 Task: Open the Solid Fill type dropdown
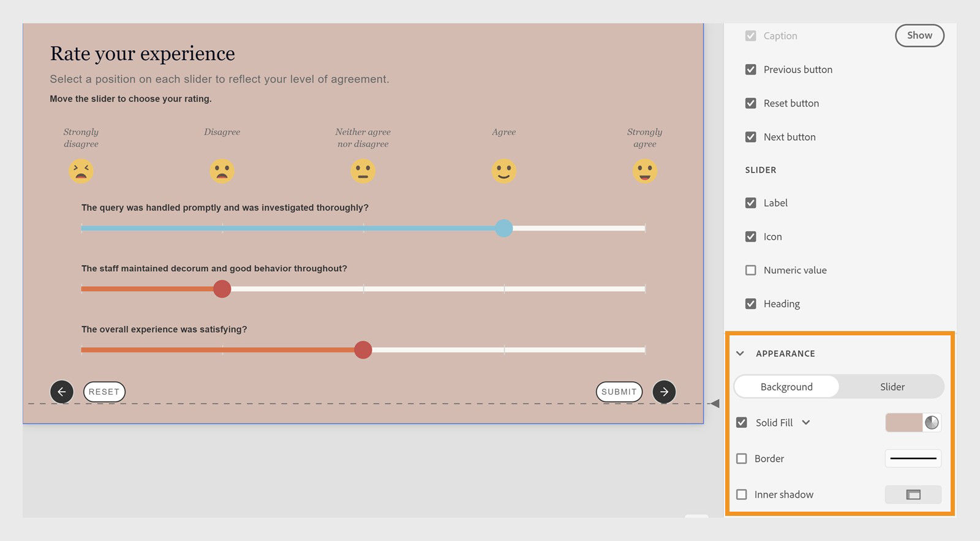(x=806, y=422)
